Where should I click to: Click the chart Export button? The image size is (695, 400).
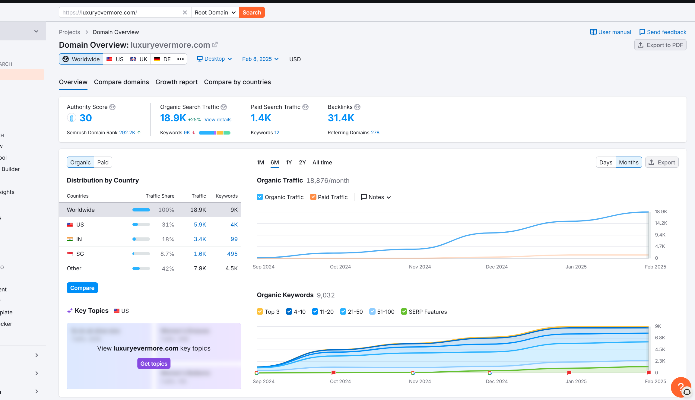662,162
